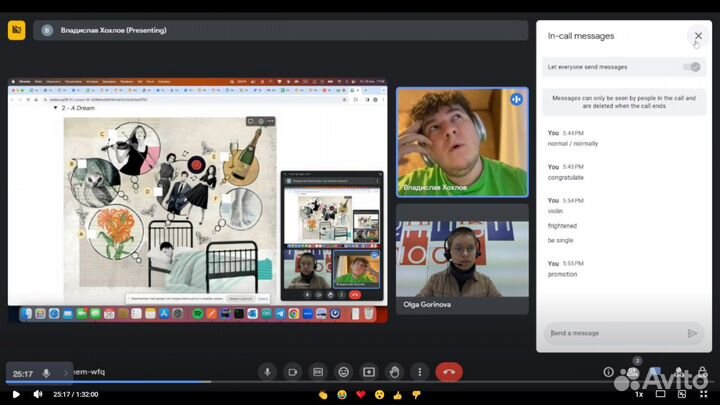The image size is (720, 405).
Task: Select Olga Gorinova video tile
Action: [462, 260]
